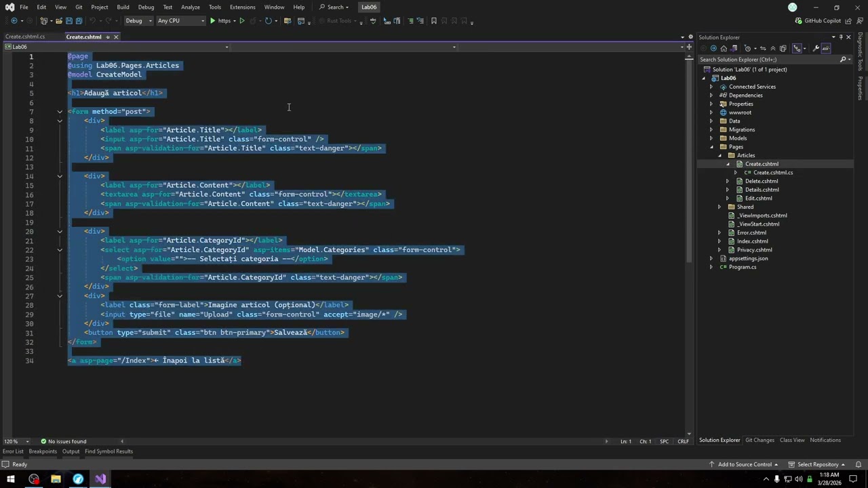Open the Class View tab
This screenshot has width=868, height=488.
tap(792, 440)
